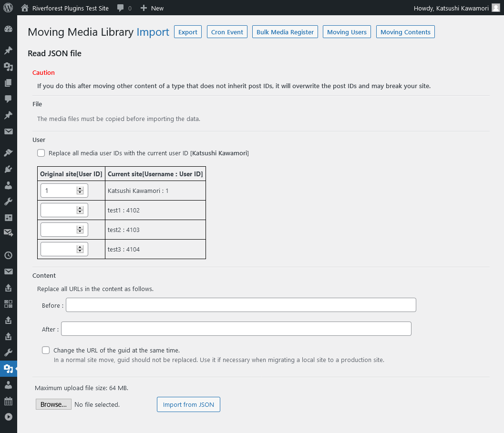
Task: Click Import in the page title
Action: pyautogui.click(x=153, y=32)
